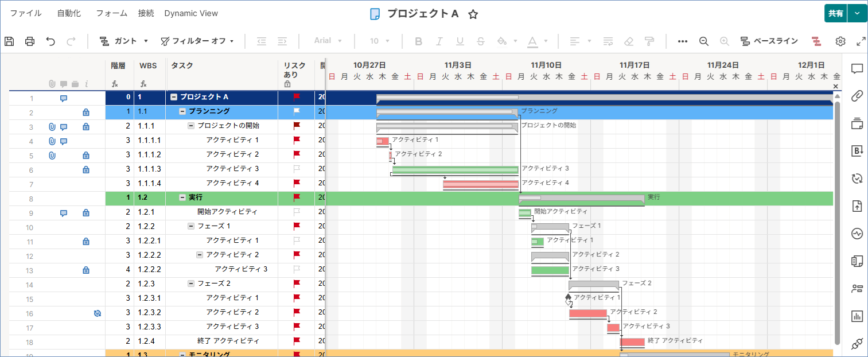The height and width of the screenshot is (357, 868).
Task: Toggle risk flag for アクティビティ 3 row 6
Action: 297,169
